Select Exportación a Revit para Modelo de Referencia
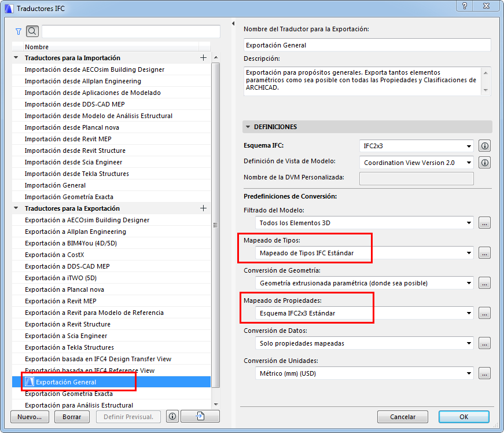This screenshot has height=433, width=504. click(x=111, y=313)
